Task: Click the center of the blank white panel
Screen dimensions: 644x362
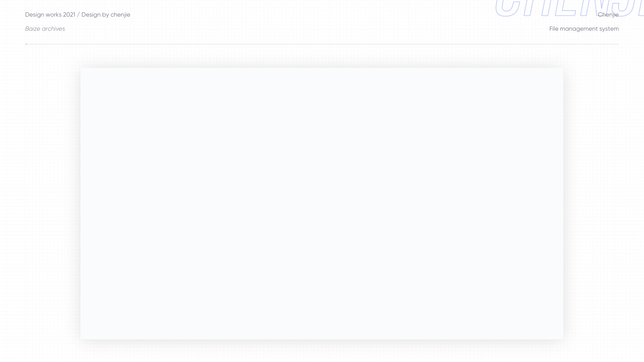Action: pyautogui.click(x=322, y=204)
